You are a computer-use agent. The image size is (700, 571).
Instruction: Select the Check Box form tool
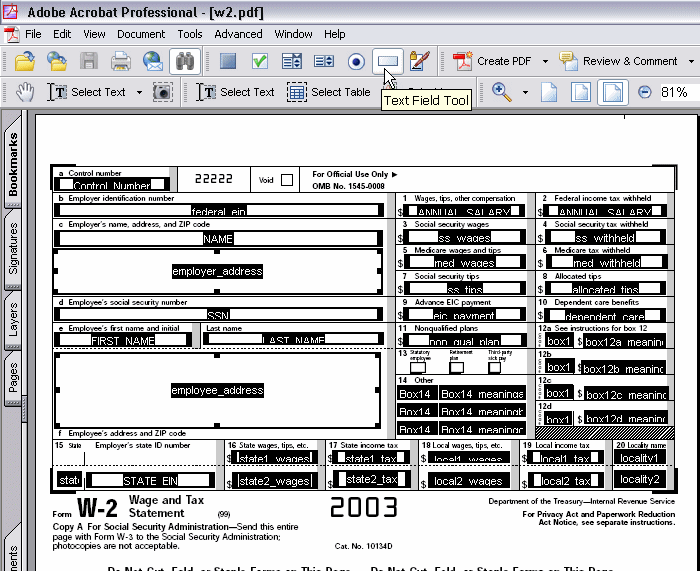260,61
